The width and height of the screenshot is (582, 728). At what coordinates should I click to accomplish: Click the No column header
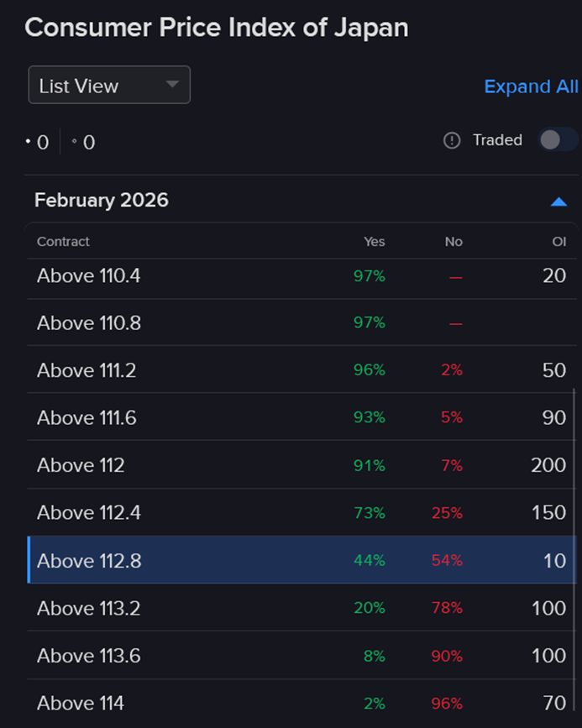454,242
